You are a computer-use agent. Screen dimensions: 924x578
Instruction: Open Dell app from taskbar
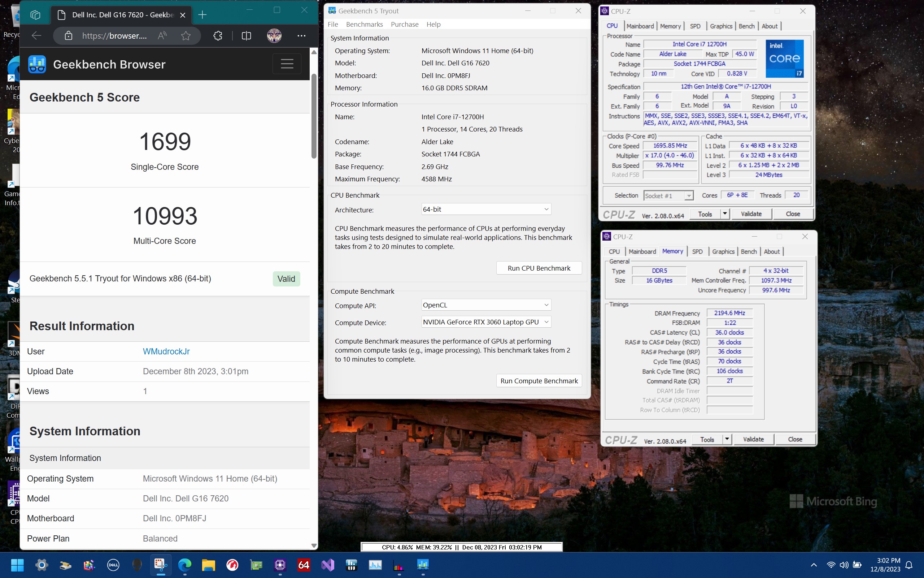tap(113, 565)
